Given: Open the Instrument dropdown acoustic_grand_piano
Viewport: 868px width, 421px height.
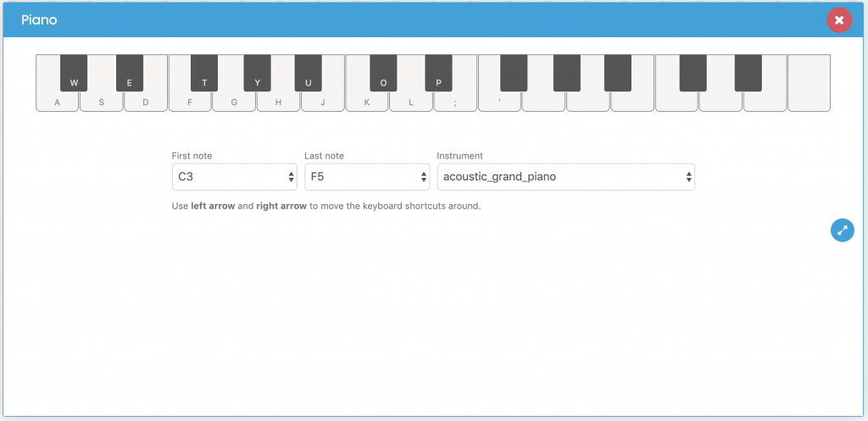Looking at the screenshot, I should click(565, 177).
